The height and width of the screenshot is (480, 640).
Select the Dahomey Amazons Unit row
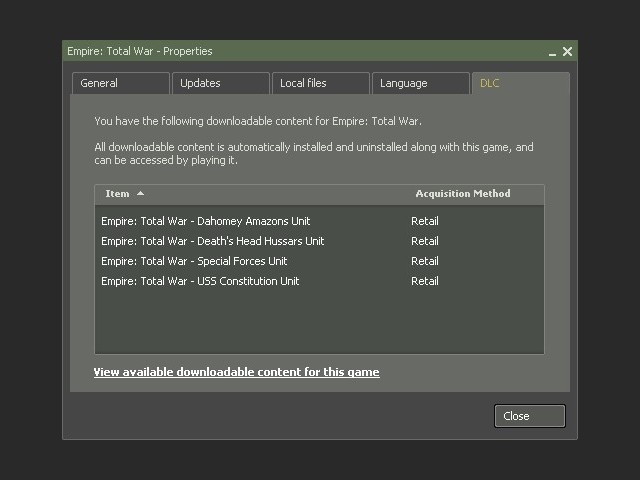click(319, 221)
